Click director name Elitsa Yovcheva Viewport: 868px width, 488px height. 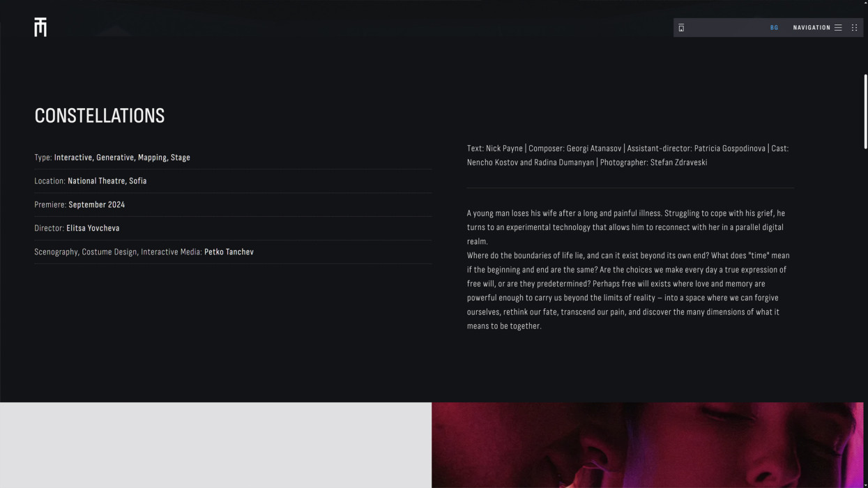(93, 229)
